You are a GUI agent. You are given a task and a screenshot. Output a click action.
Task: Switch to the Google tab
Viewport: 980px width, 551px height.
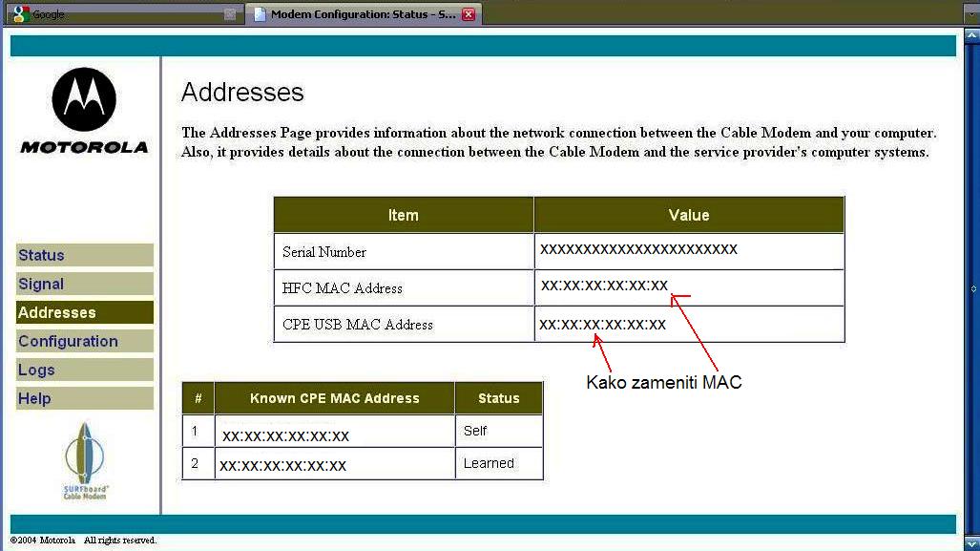115,14
